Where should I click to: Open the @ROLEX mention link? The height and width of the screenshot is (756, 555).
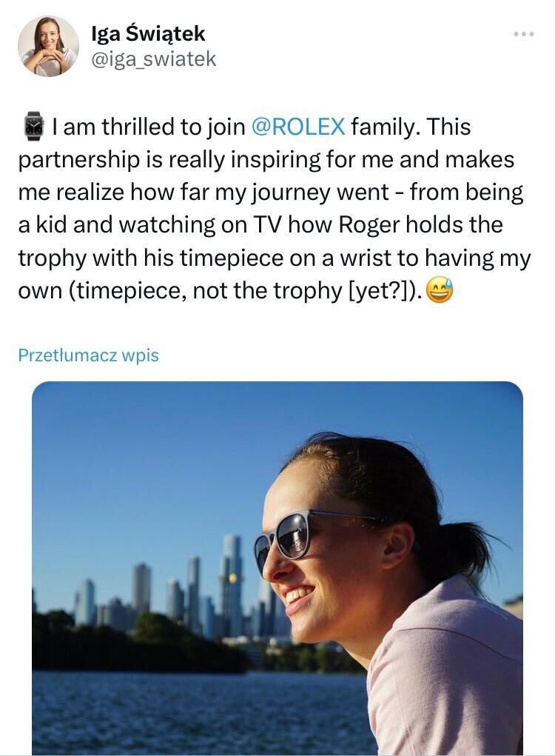pyautogui.click(x=298, y=127)
